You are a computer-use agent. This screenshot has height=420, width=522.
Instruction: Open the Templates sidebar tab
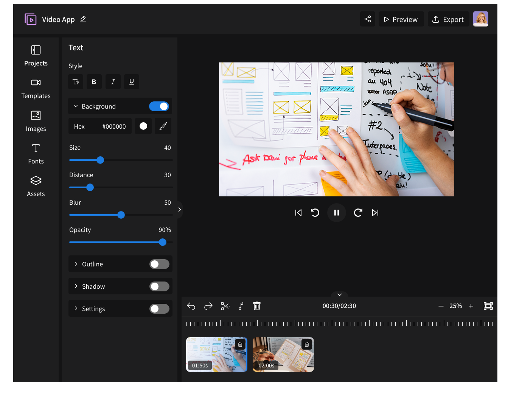pos(36,89)
